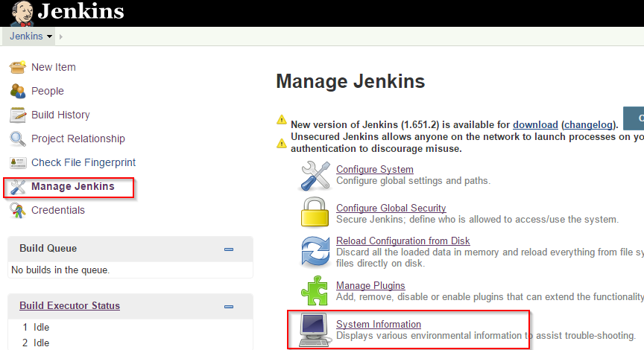Click the Configure System wrench and screwdriver icon

pyautogui.click(x=315, y=176)
